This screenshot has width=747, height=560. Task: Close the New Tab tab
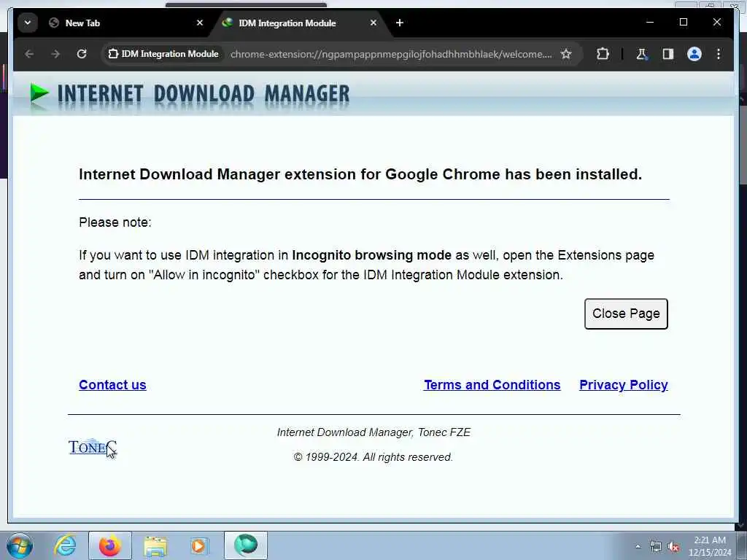[200, 23]
